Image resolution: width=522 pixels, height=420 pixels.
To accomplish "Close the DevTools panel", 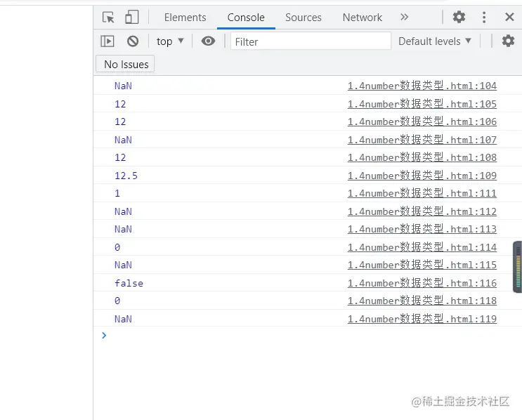I will (x=509, y=17).
